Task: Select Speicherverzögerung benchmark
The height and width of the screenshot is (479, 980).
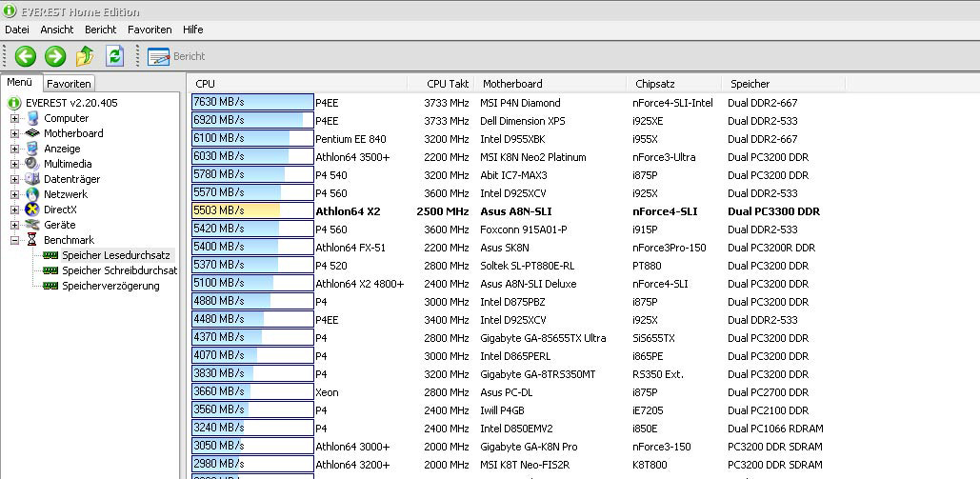Action: [110, 286]
